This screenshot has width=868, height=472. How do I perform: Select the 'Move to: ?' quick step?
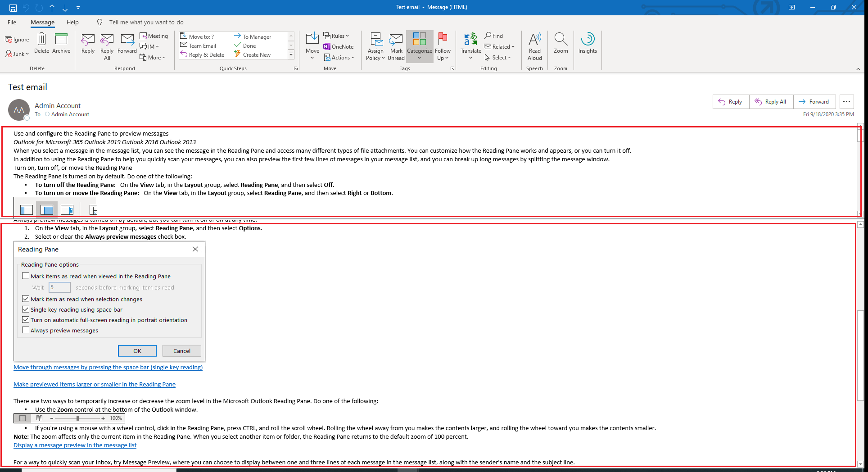click(x=197, y=36)
